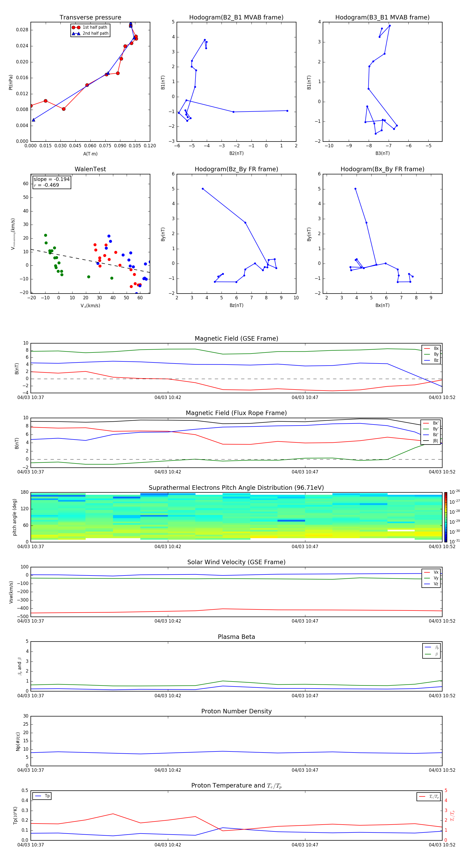This screenshot has height=868, width=473.
Task: Click the Tp legend box
Action: (42, 796)
